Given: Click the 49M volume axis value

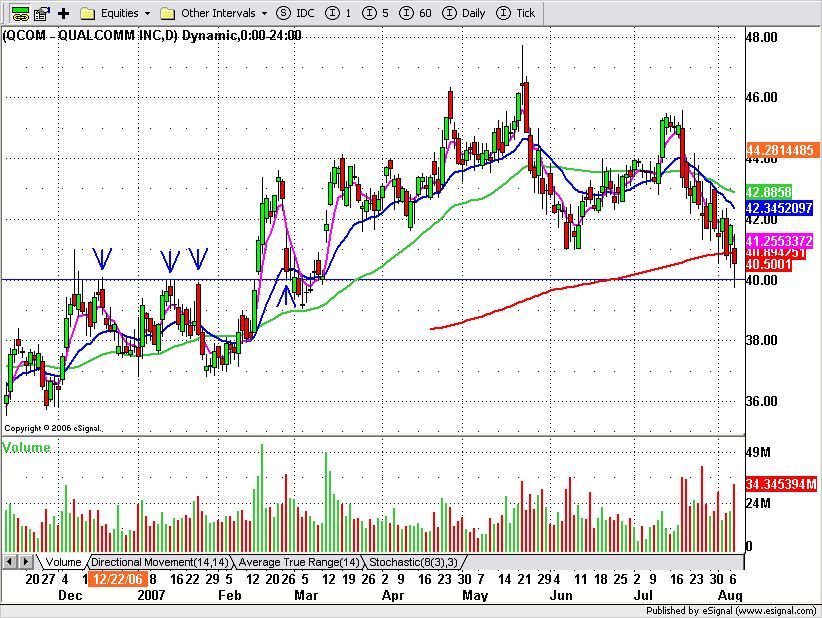Looking at the screenshot, I should (758, 452).
